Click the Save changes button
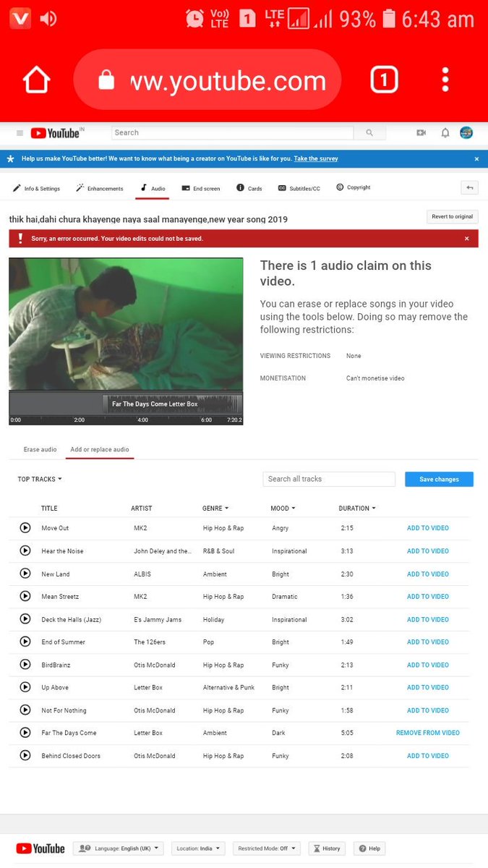Screen dimensions: 488x868 [x=439, y=479]
